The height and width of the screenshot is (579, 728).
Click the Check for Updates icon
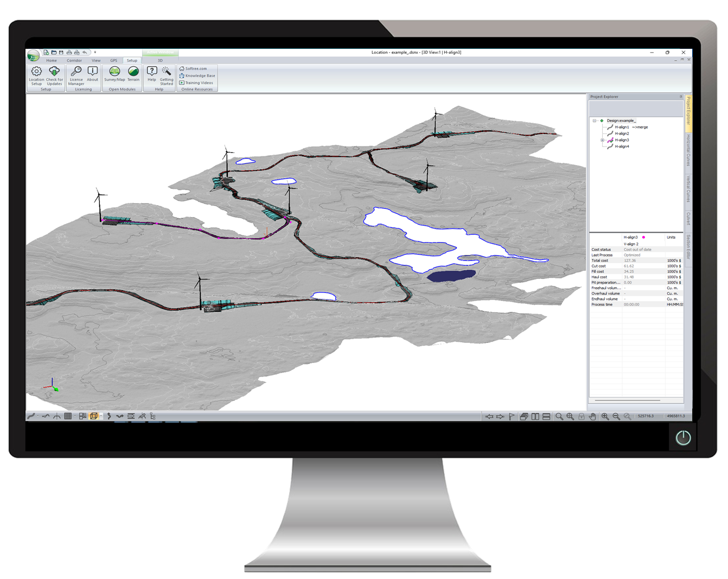click(54, 75)
